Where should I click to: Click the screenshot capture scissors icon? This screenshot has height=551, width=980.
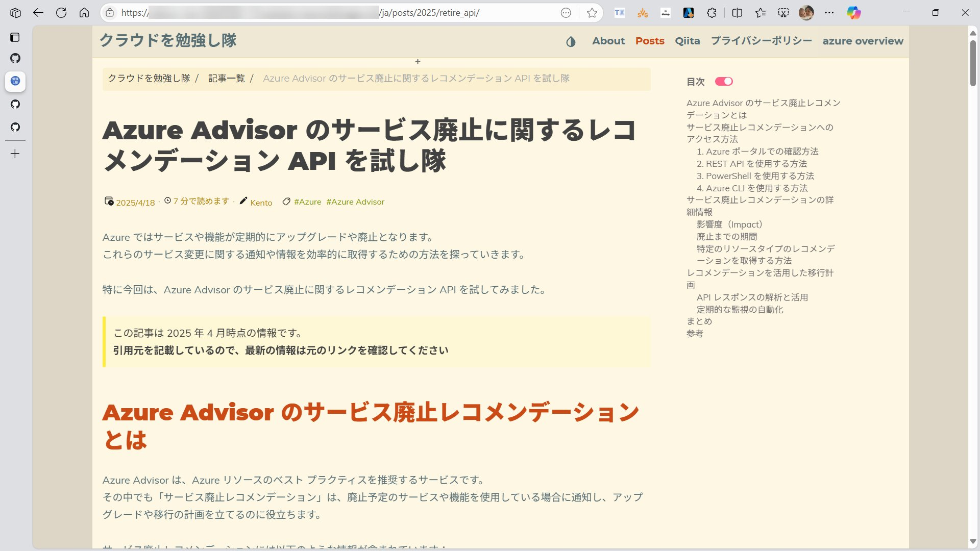point(783,13)
